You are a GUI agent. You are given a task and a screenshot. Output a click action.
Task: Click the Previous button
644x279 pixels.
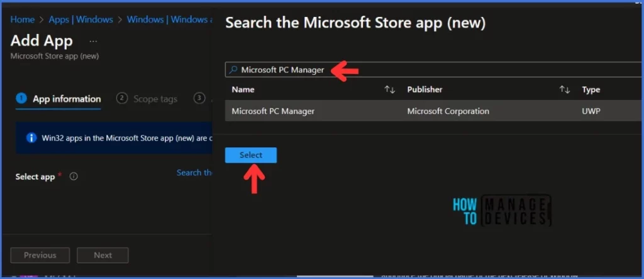[40, 255]
